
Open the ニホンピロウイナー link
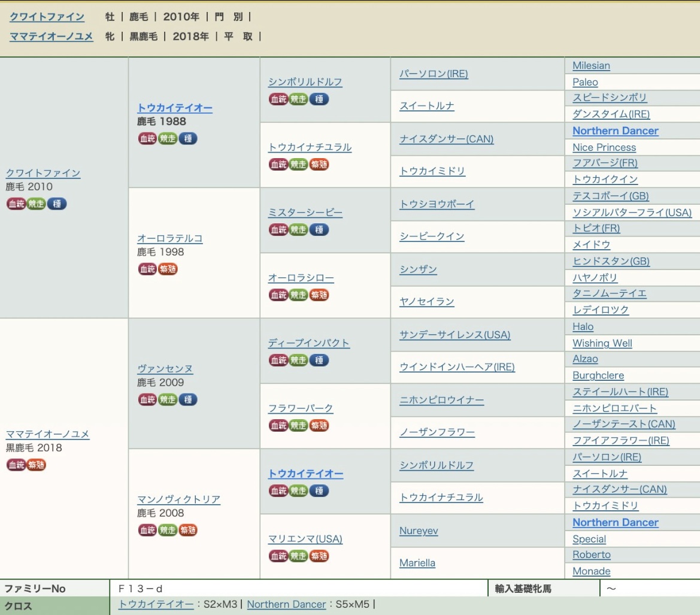[441, 400]
